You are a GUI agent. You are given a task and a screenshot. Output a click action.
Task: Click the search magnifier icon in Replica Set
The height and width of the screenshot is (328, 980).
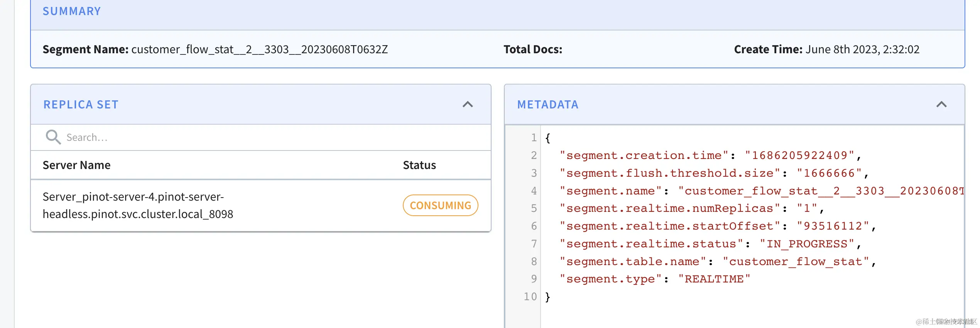click(53, 137)
